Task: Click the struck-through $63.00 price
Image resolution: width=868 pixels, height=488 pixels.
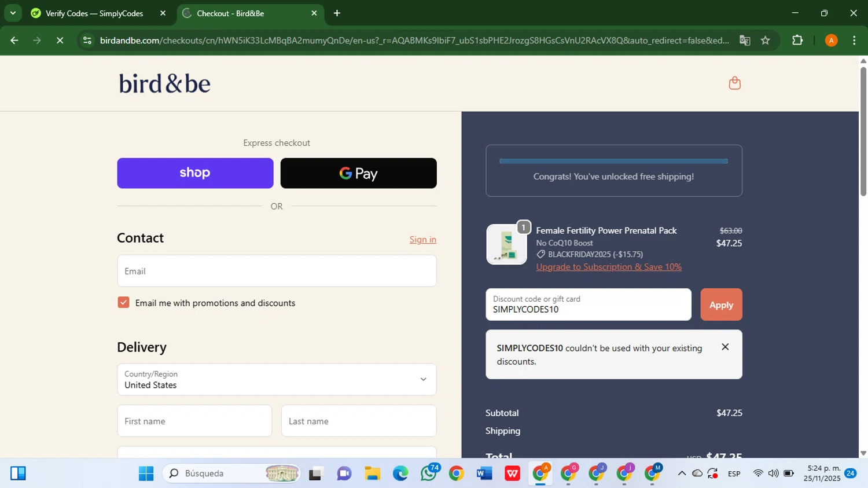Action: [x=731, y=230]
